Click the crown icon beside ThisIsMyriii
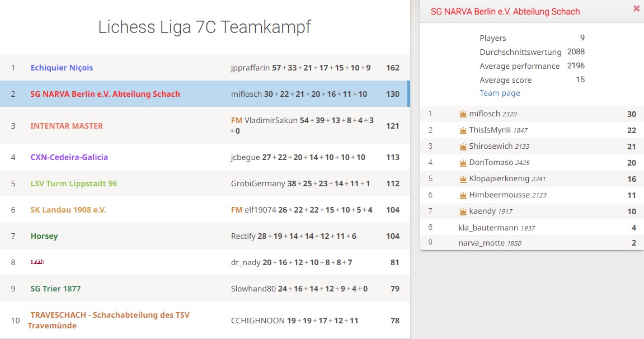The height and width of the screenshot is (339, 644). (463, 130)
